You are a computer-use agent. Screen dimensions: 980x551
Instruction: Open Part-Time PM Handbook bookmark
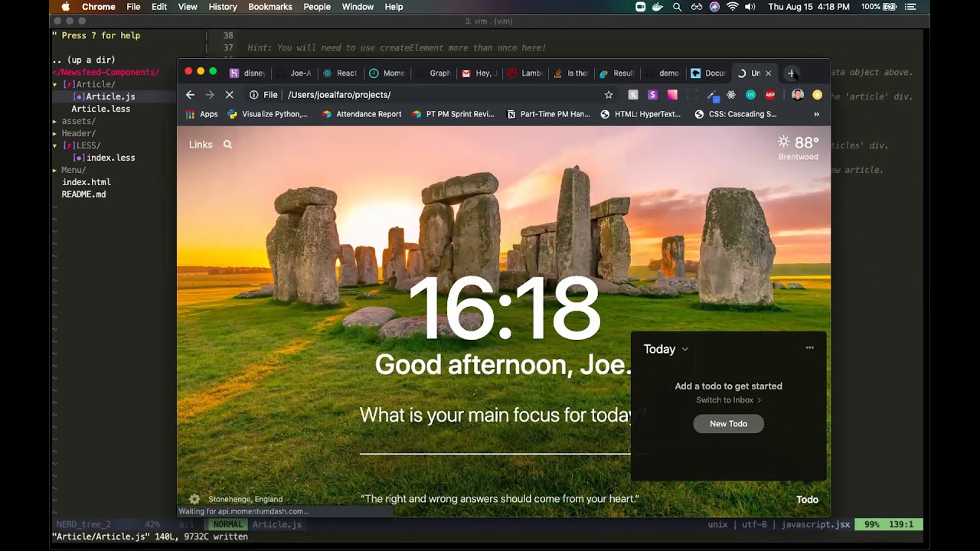548,114
